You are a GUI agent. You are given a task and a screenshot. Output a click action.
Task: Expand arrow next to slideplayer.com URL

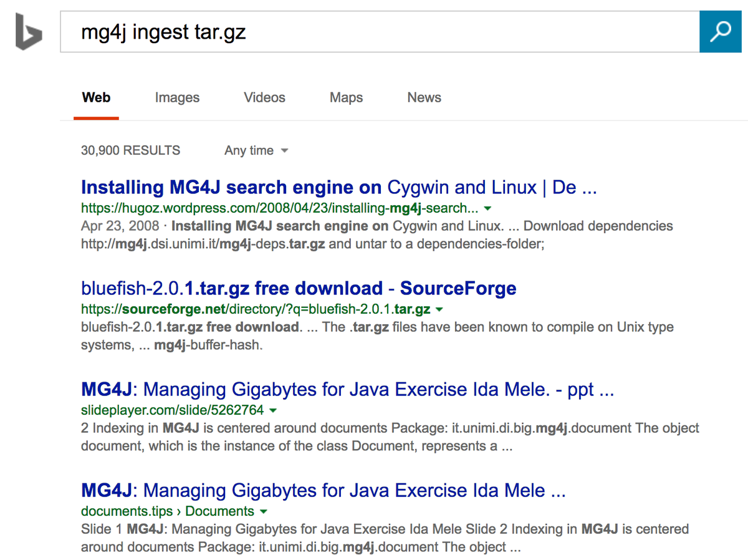[x=273, y=410]
